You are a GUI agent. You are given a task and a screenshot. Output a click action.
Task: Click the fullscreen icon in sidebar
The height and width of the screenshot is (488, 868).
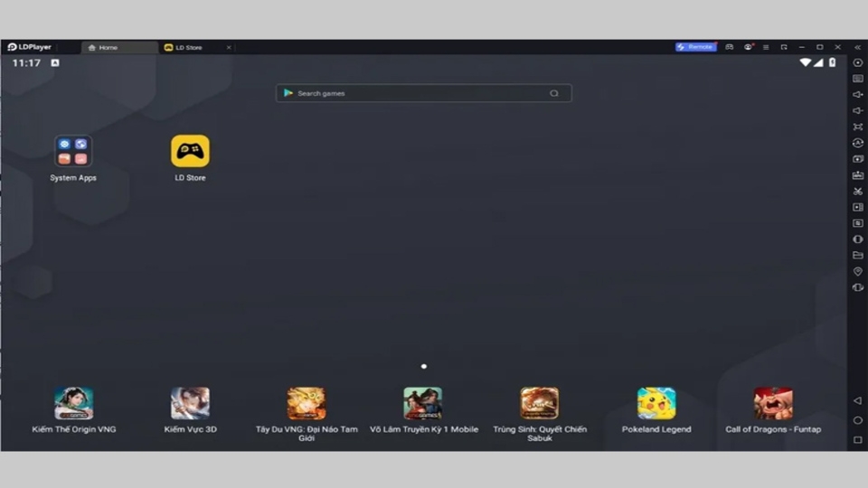tap(857, 127)
